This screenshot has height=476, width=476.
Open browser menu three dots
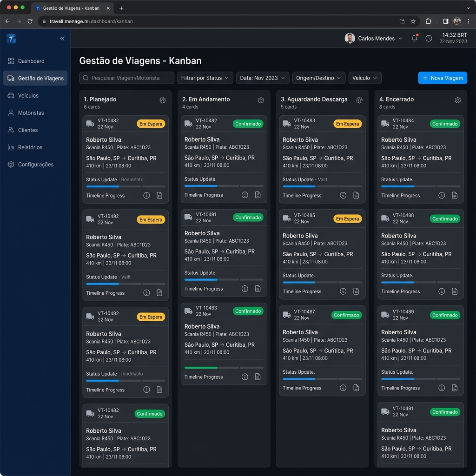click(x=469, y=21)
